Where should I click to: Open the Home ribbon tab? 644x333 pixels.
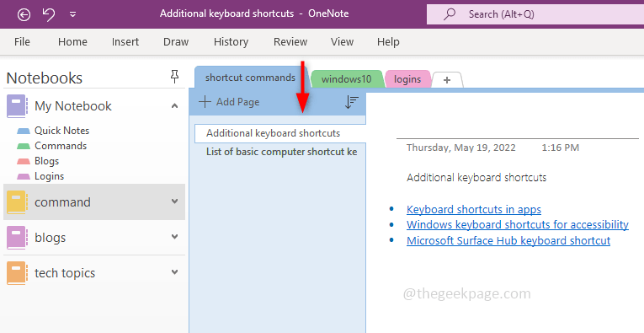72,42
